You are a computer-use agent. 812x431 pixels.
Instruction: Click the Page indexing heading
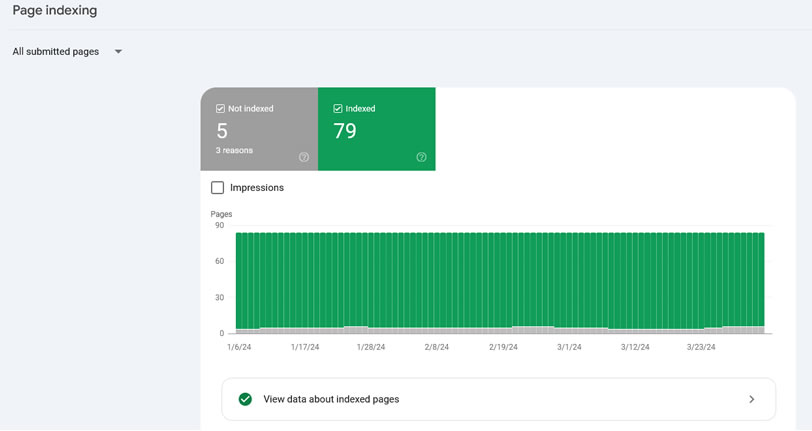tap(55, 10)
